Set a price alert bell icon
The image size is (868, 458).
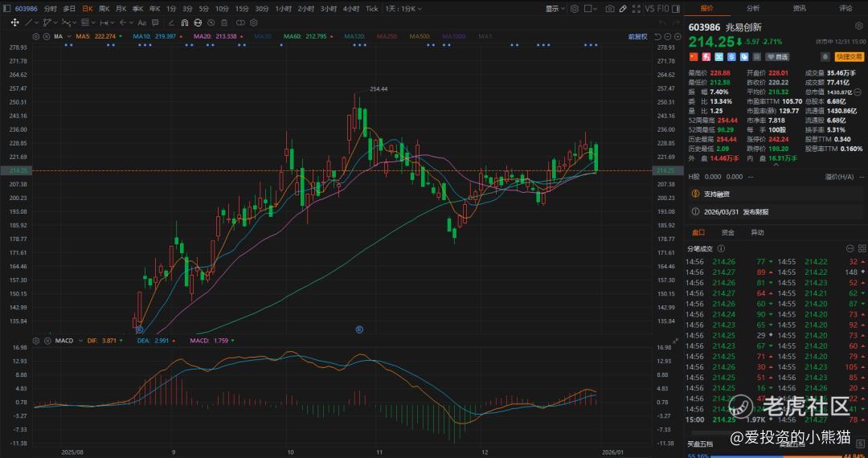825,57
